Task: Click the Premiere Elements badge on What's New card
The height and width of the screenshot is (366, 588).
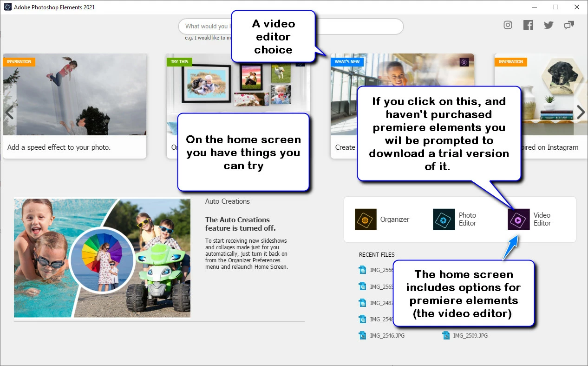Action: click(x=464, y=62)
